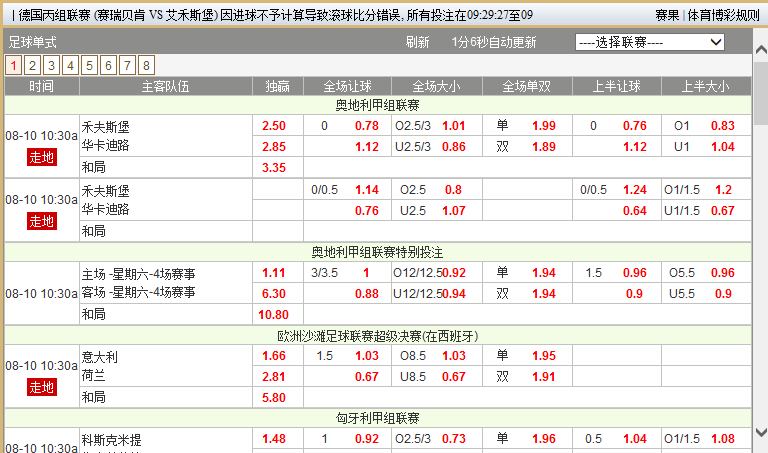Select under U8.5 odds 0.67
Viewport: 768px width, 453px height.
[x=454, y=377]
